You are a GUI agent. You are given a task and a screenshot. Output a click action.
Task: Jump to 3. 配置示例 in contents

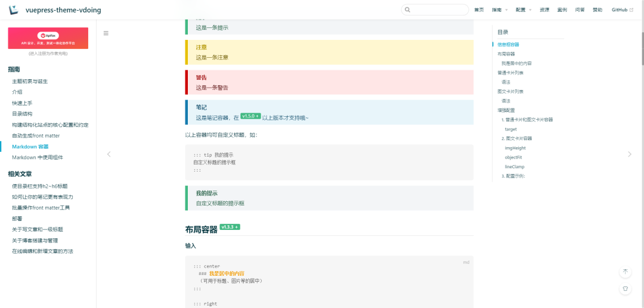tap(513, 176)
